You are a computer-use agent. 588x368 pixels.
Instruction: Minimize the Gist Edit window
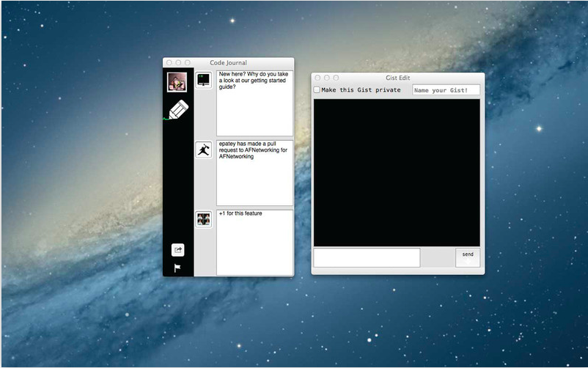click(326, 78)
